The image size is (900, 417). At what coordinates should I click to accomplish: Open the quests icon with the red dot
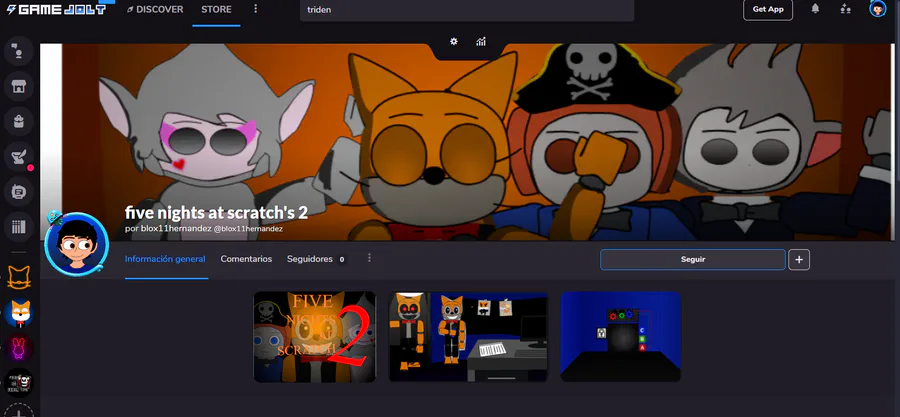[19, 157]
